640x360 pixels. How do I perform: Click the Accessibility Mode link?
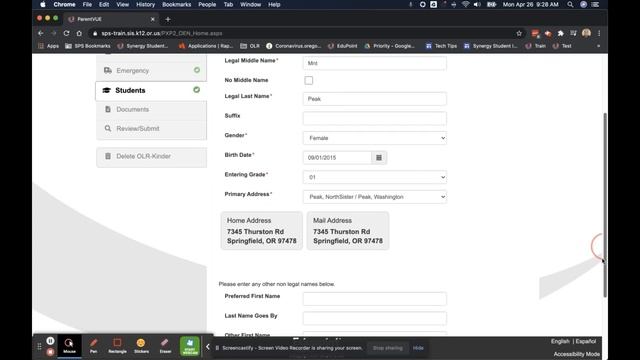pyautogui.click(x=576, y=354)
